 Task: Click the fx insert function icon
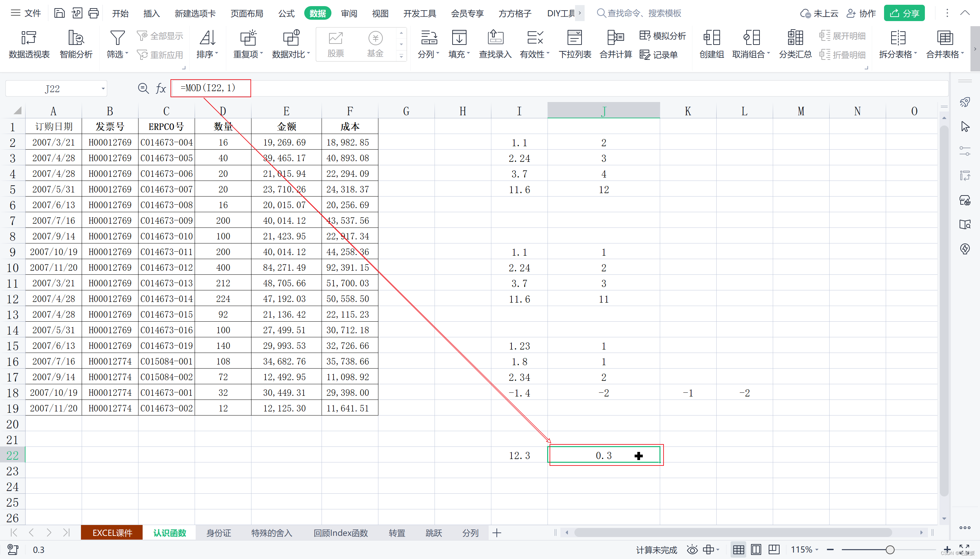click(x=161, y=89)
